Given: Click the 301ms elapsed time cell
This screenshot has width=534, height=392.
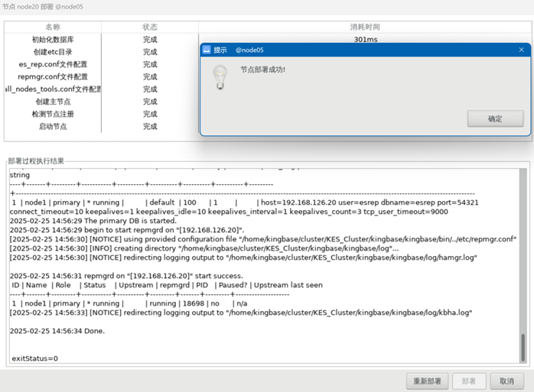Looking at the screenshot, I should pos(366,39).
